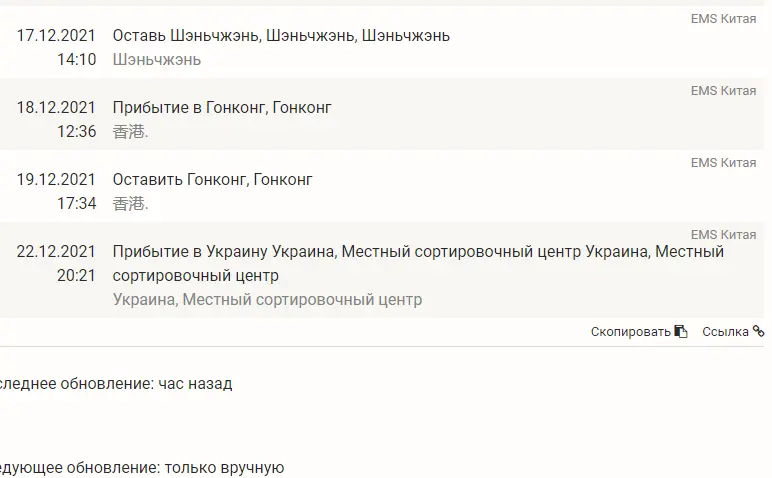Click 香港 location under 17:34 event

point(130,203)
